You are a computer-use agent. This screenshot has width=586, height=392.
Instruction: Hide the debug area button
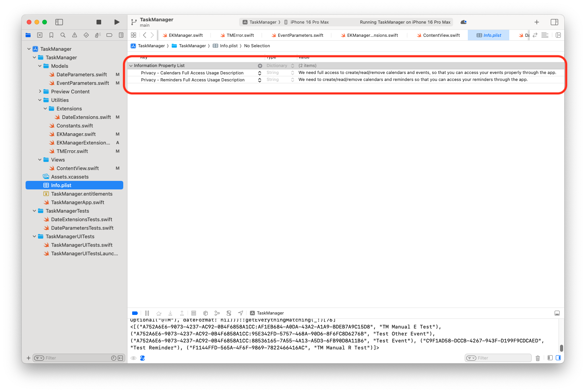click(557, 313)
